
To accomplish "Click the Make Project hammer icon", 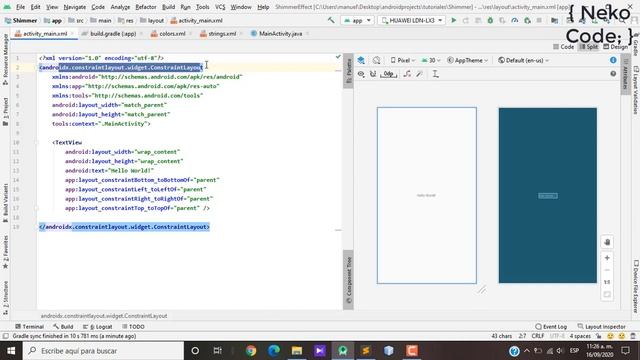I will (331, 20).
